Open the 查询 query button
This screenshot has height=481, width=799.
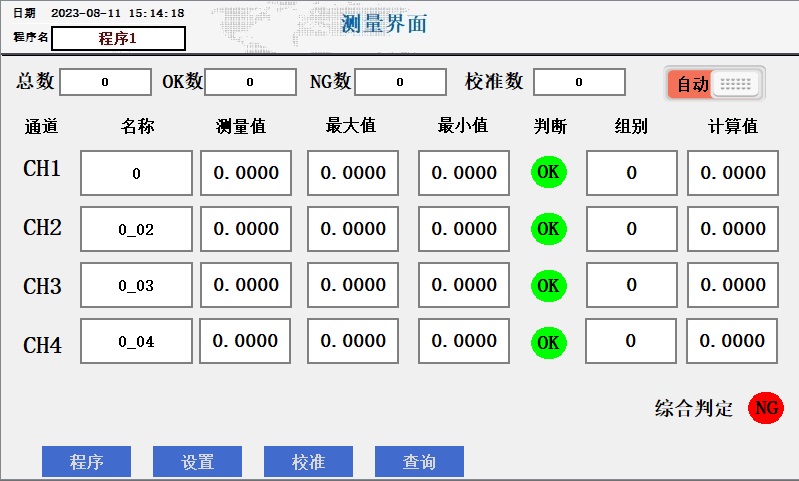click(419, 462)
